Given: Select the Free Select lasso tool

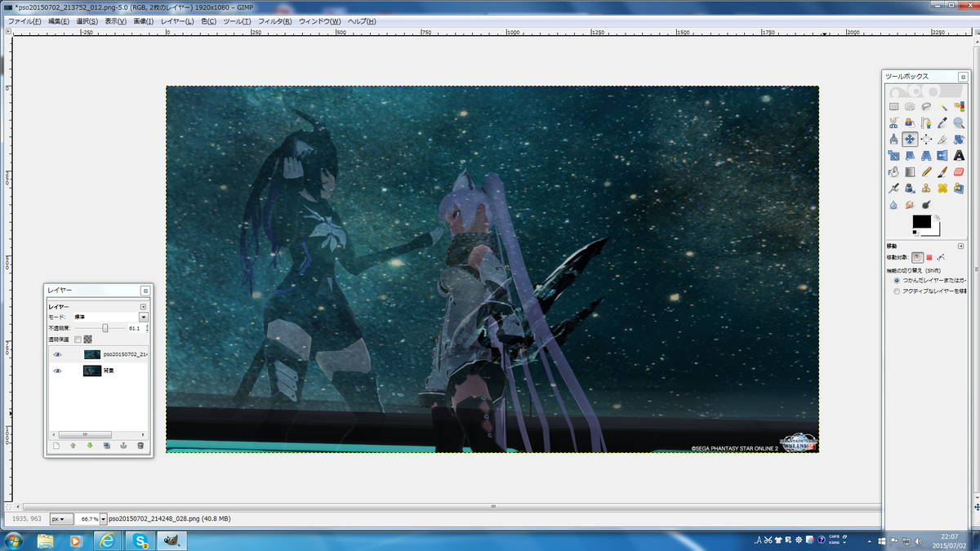Looking at the screenshot, I should (926, 106).
